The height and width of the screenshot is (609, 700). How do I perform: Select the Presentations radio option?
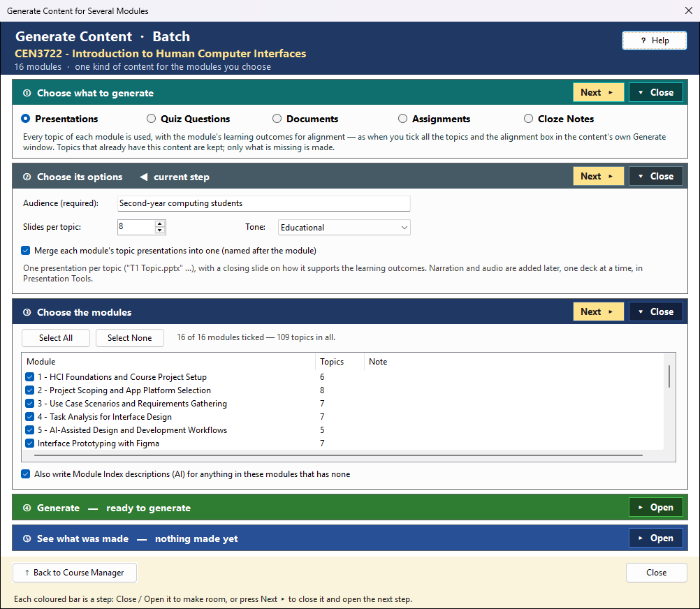(59, 119)
